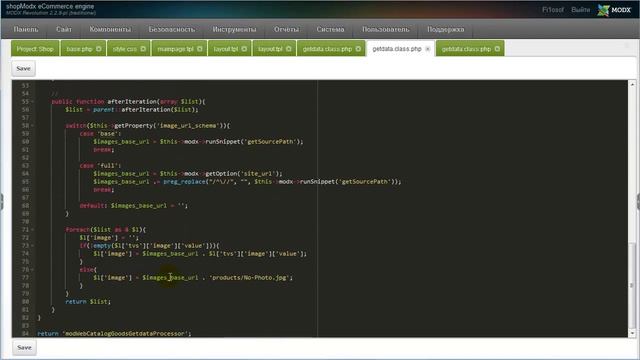
Task: Open the Project: Shop tab
Action: point(35,49)
